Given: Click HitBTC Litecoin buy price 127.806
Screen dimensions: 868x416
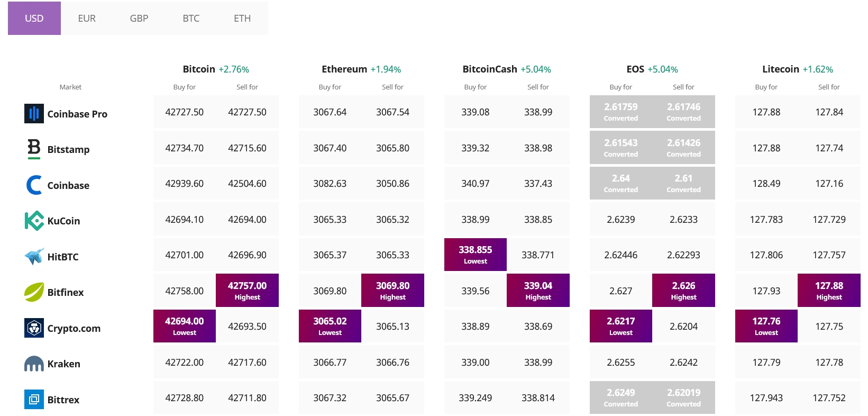Looking at the screenshot, I should (766, 255).
